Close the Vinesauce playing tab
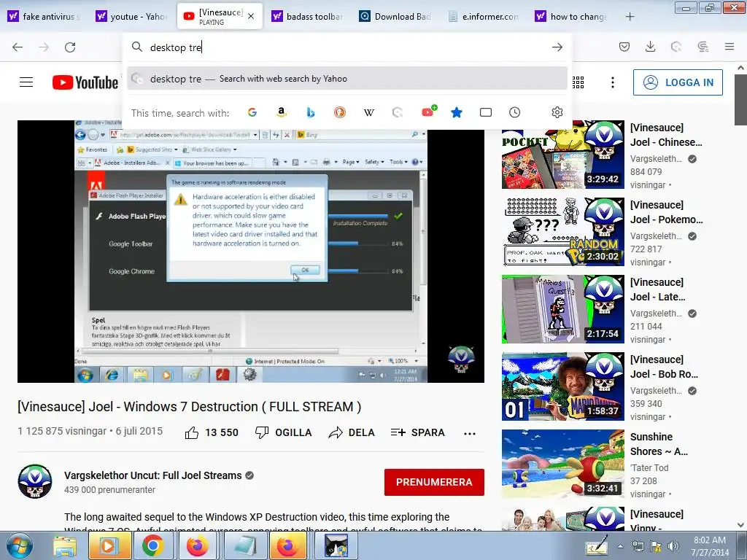This screenshot has width=747, height=560. tap(251, 16)
